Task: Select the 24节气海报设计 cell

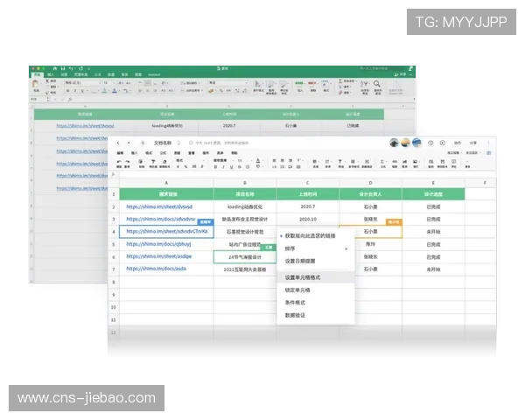Action: [245, 257]
